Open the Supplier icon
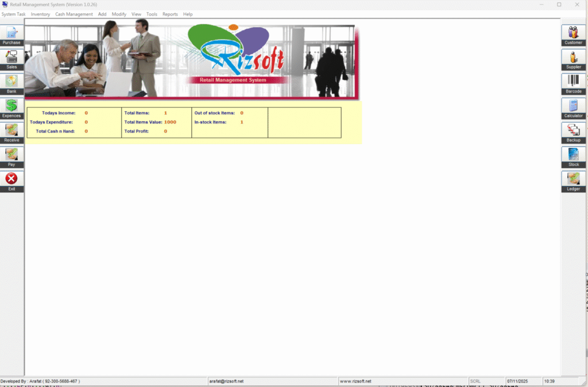588x387 pixels. point(573,57)
